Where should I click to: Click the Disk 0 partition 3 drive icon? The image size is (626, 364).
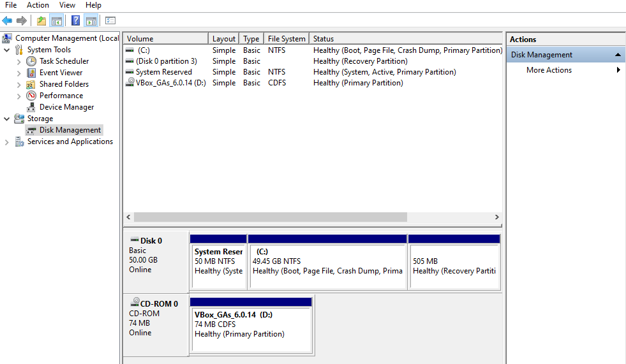130,61
